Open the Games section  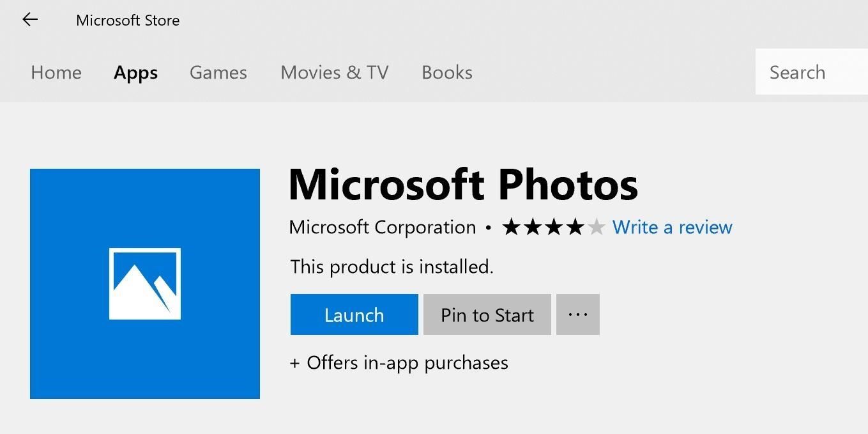click(218, 72)
